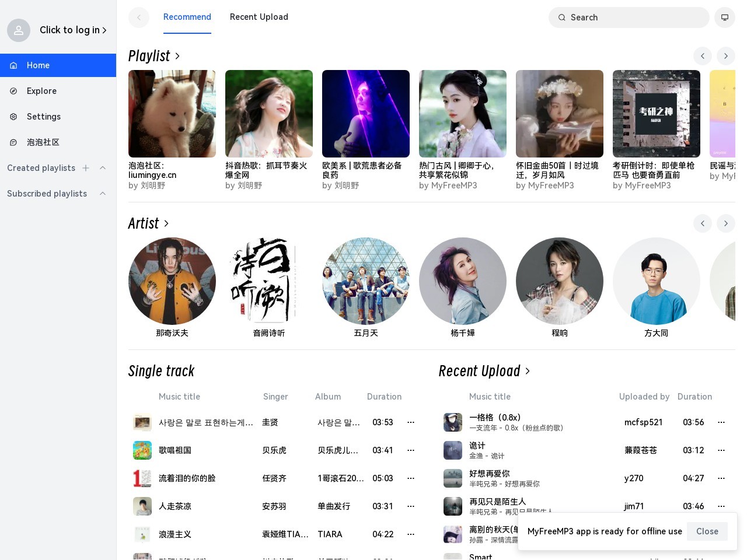Open Settings in the sidebar
This screenshot has width=747, height=560.
(43, 117)
